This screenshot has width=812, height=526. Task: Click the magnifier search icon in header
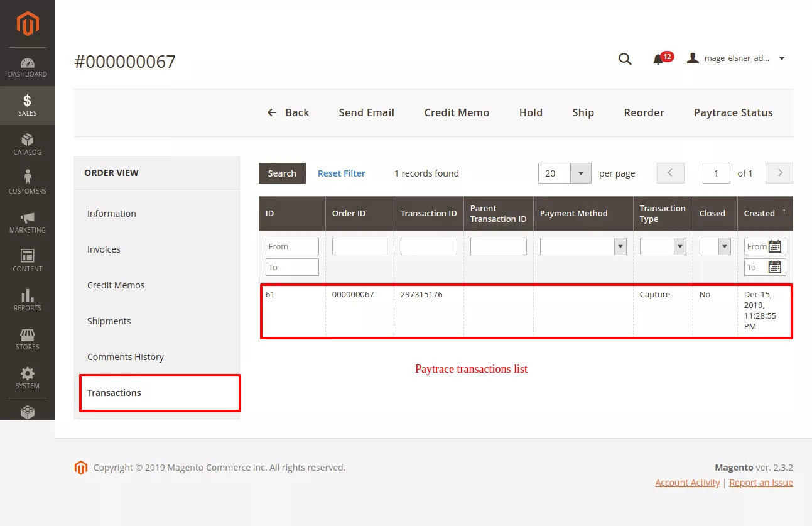click(625, 59)
